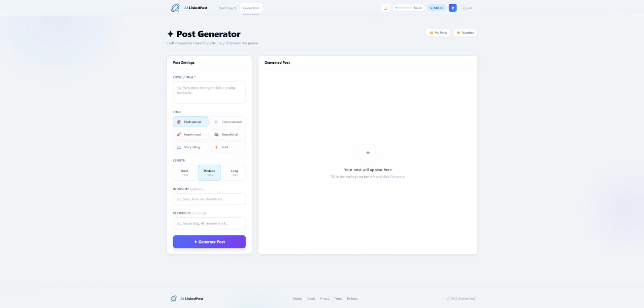This screenshot has height=308, width=644.
Task: Open the P user avatar
Action: tap(452, 8)
